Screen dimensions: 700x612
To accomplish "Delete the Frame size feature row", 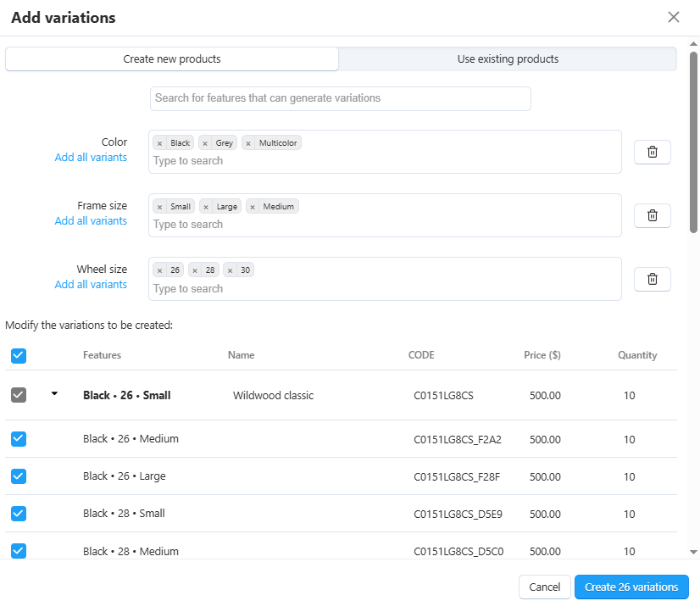I will click(x=653, y=215).
